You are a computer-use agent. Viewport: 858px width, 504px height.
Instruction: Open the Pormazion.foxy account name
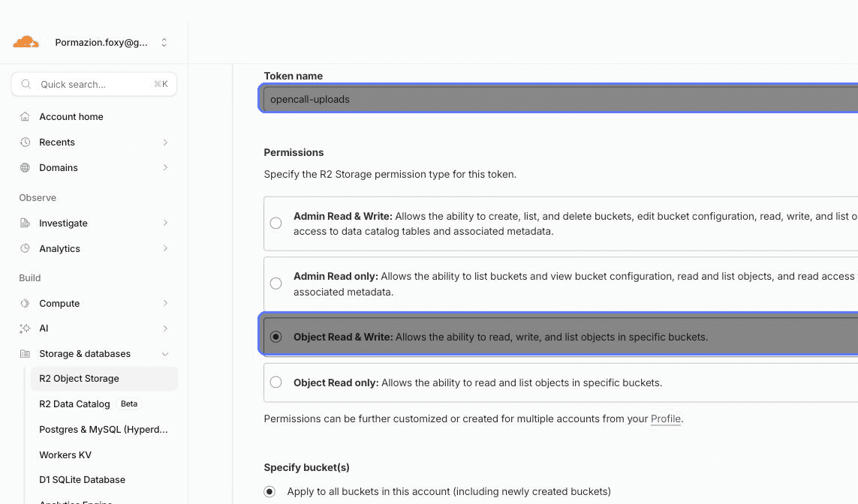(x=101, y=43)
